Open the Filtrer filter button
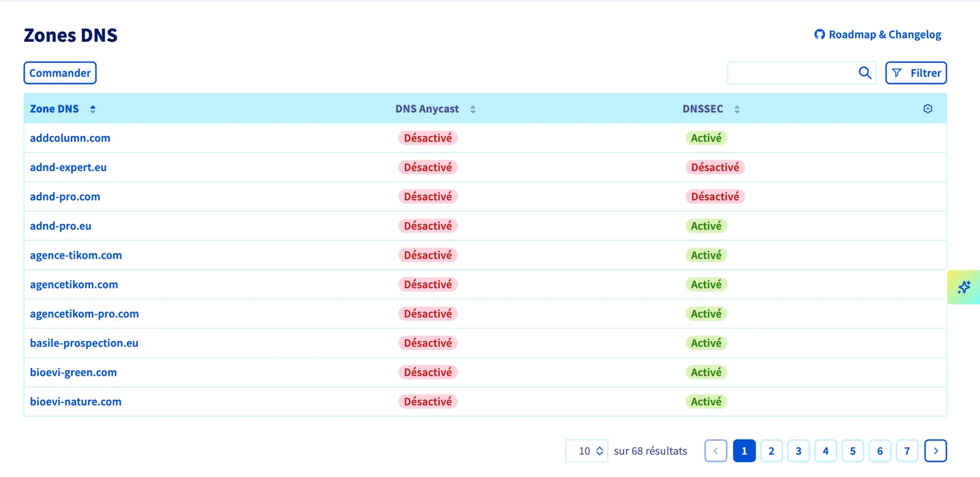 point(916,73)
